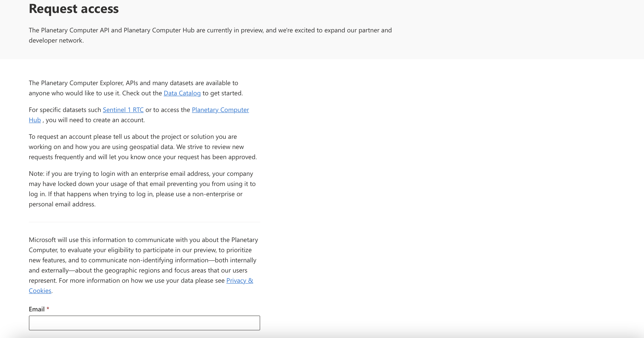Open the Data Catalog link

point(182,93)
